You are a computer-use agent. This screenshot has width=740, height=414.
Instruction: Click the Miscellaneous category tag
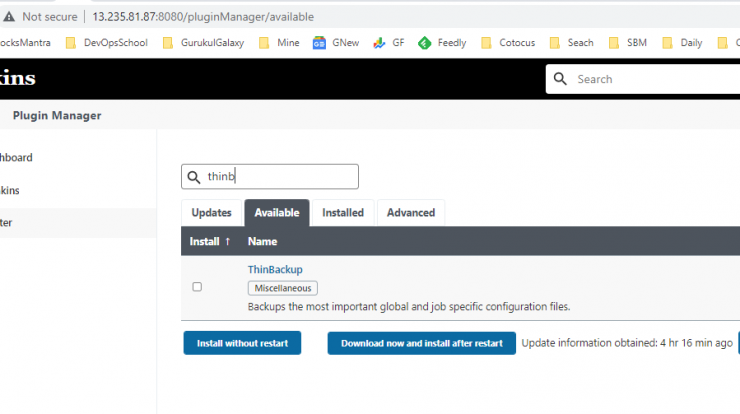(x=283, y=288)
